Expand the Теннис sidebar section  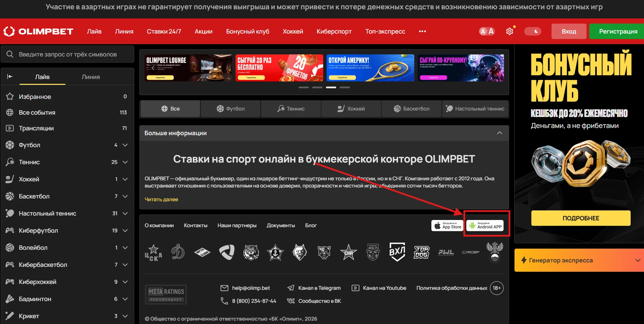[125, 162]
